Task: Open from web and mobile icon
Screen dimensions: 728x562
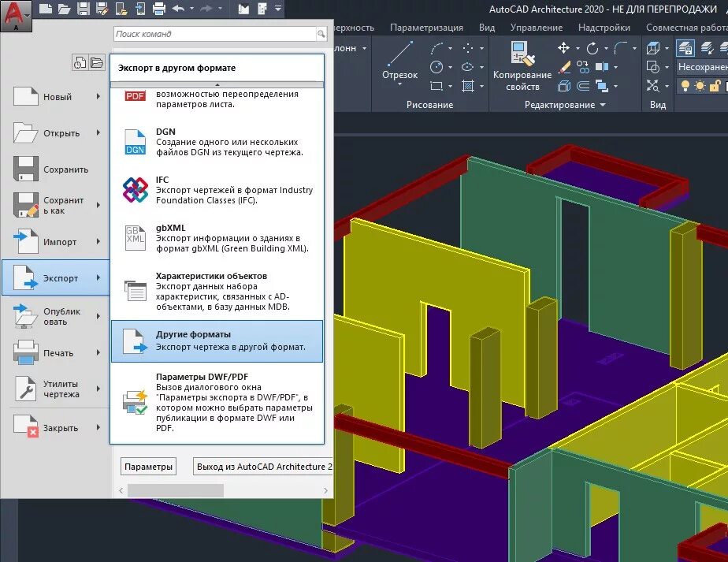Action: coord(121,9)
